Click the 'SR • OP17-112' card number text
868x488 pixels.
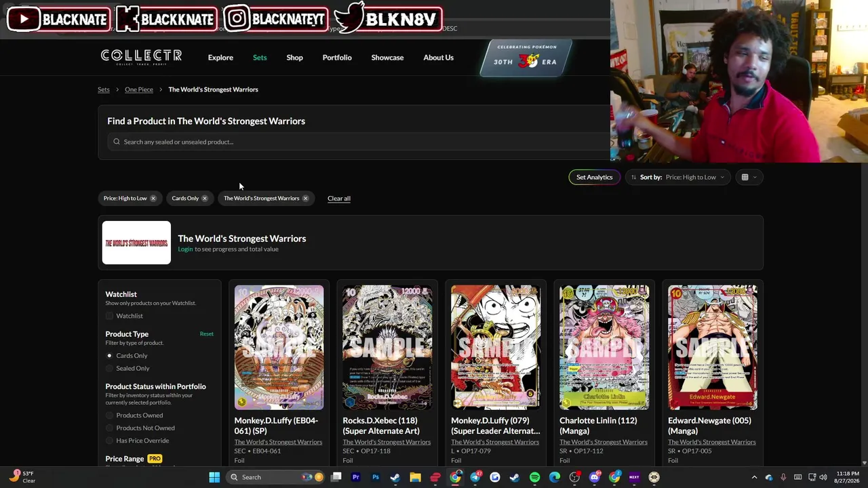tap(583, 451)
